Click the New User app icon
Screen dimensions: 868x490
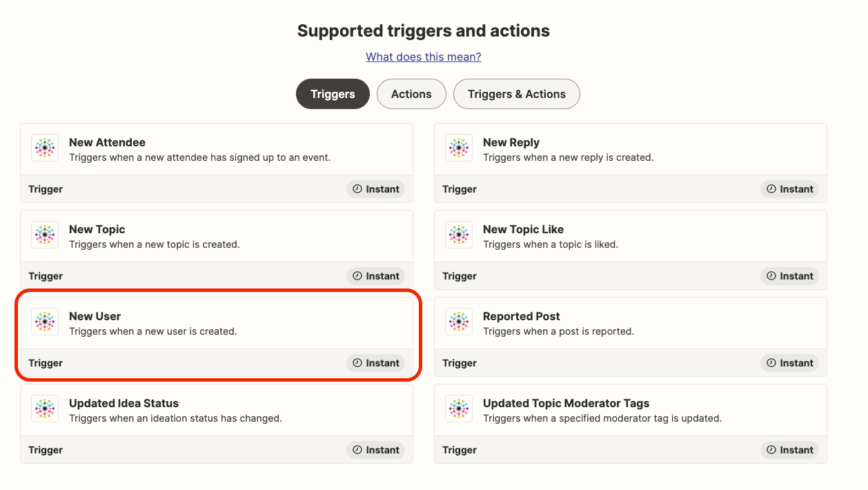click(x=45, y=322)
